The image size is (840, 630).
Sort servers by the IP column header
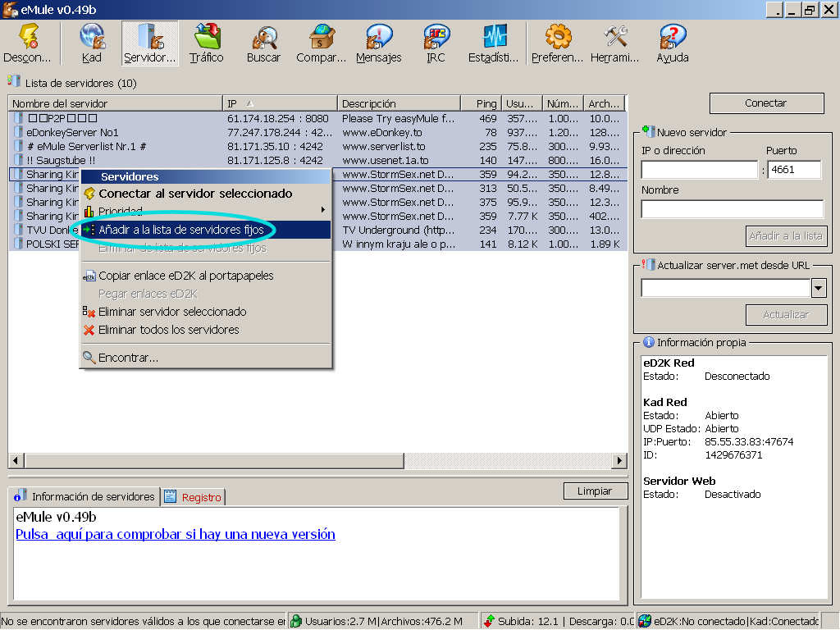279,103
